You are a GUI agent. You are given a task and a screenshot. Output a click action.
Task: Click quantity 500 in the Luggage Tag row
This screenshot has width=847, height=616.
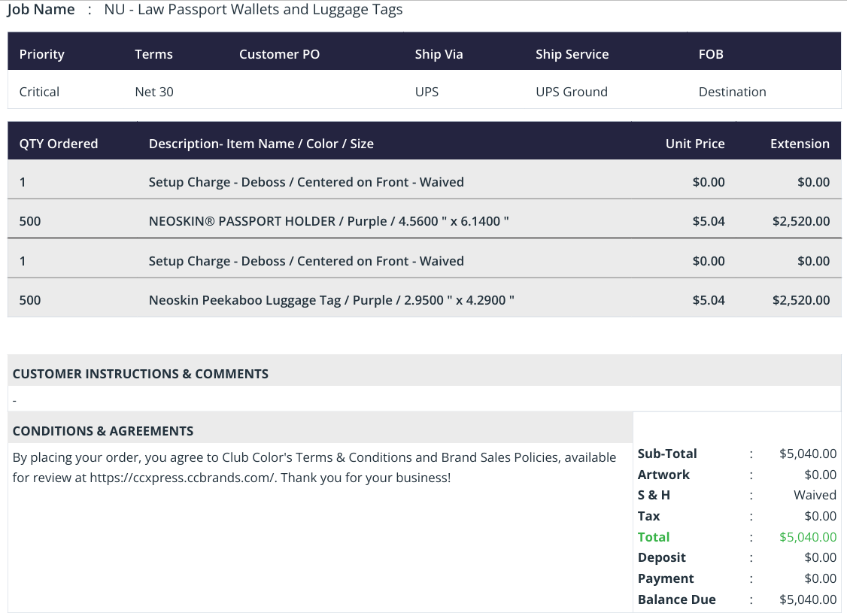30,300
